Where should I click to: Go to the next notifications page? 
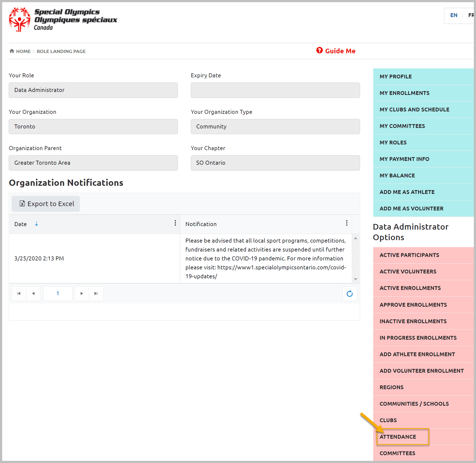pos(82,293)
